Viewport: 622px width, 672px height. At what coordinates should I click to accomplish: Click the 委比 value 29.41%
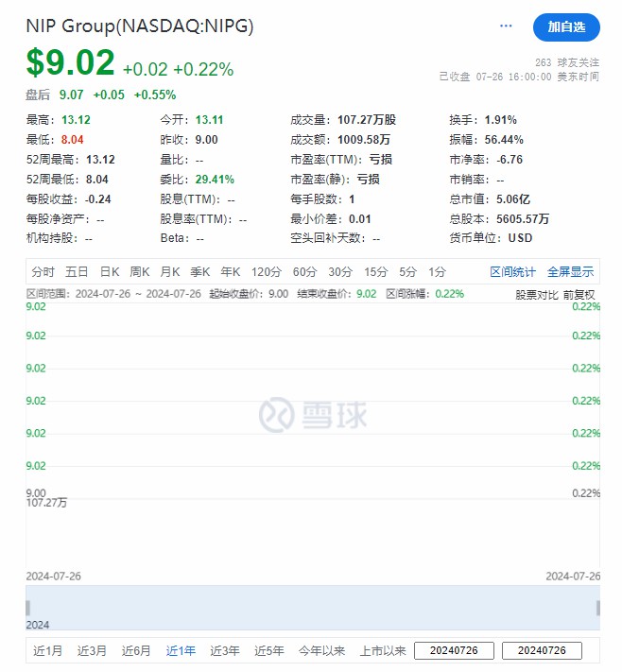[x=215, y=180]
